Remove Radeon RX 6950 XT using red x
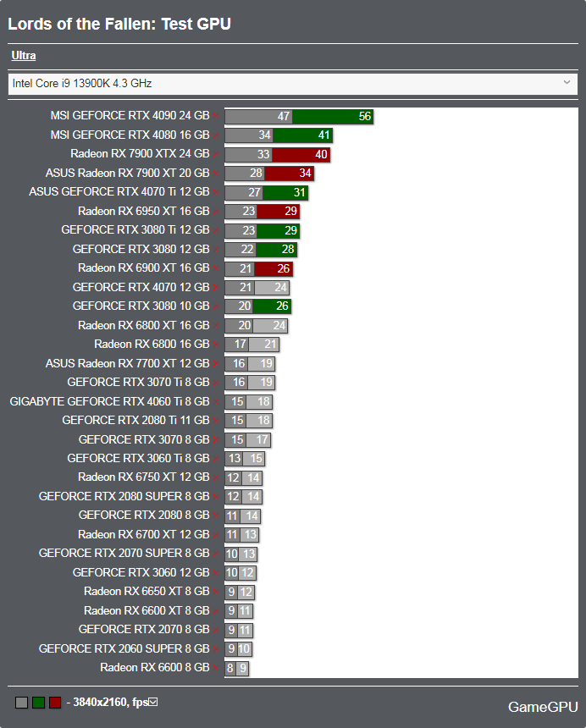Image resolution: width=586 pixels, height=728 pixels. 216,212
